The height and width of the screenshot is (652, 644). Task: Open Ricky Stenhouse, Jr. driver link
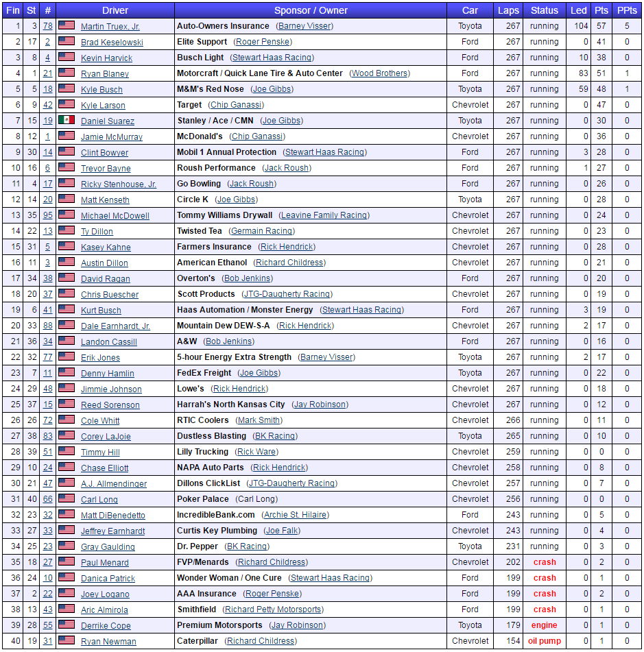pyautogui.click(x=119, y=184)
